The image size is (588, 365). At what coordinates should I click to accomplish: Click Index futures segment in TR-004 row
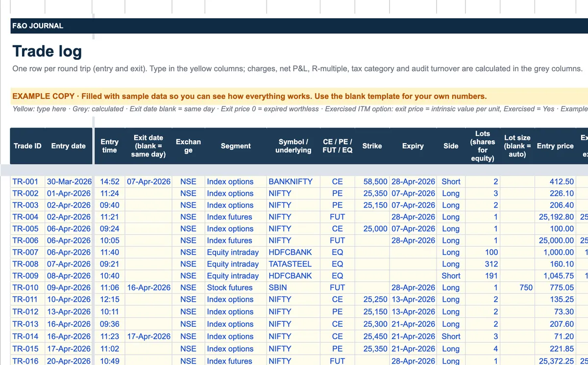(x=236, y=217)
